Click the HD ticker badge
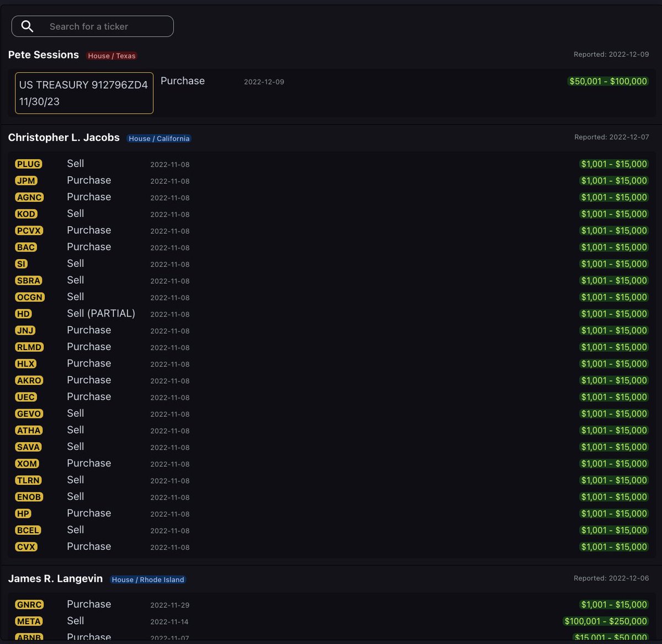This screenshot has width=662, height=644. tap(23, 314)
